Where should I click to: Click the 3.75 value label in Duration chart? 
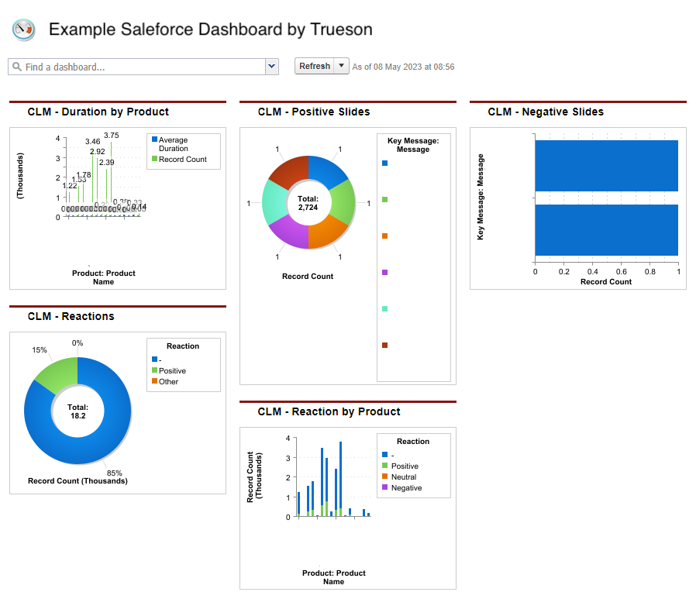[112, 136]
